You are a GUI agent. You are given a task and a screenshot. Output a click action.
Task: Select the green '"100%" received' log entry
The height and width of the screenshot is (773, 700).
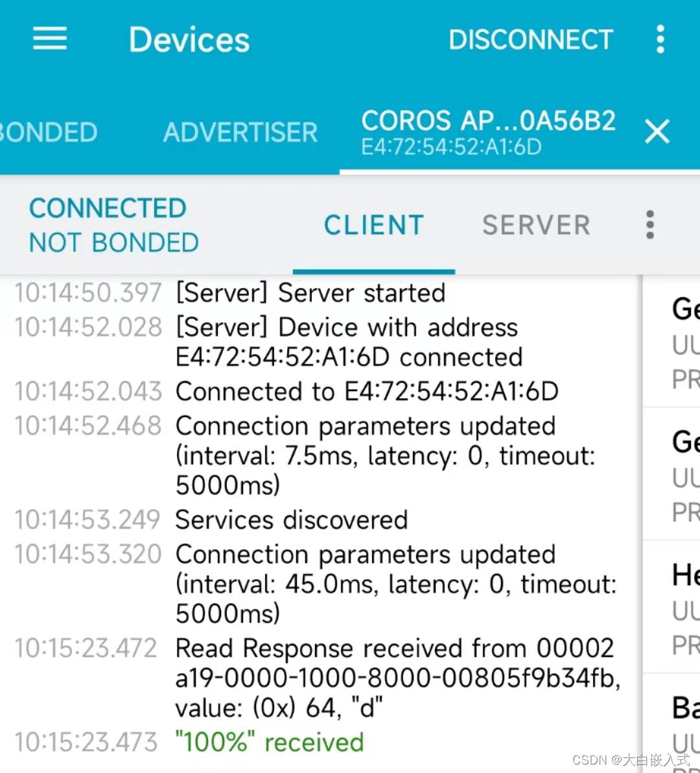pos(270,742)
